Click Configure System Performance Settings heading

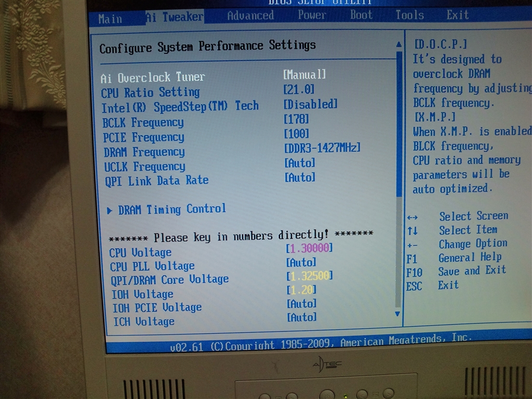[208, 46]
